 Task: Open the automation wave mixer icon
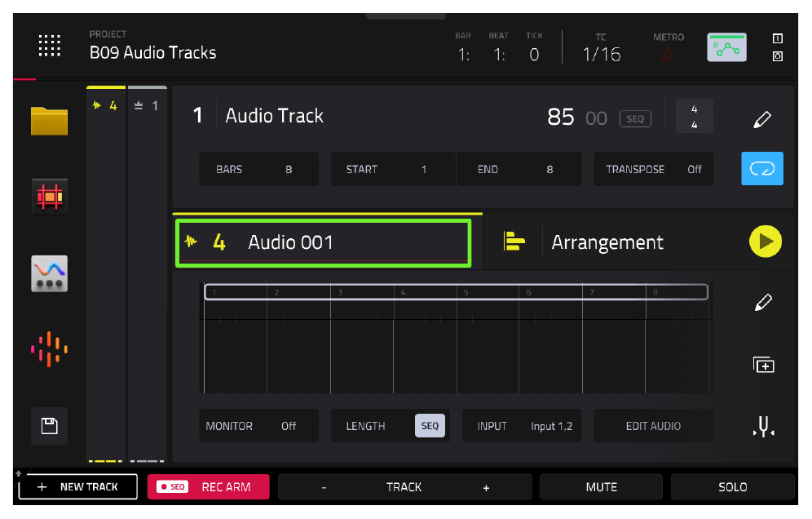point(49,273)
